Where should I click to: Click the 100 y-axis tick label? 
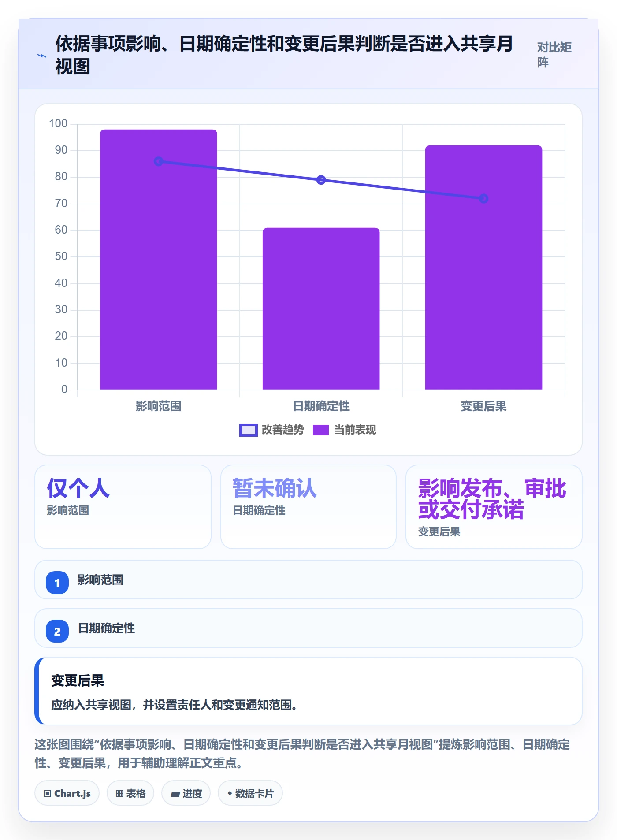(58, 124)
